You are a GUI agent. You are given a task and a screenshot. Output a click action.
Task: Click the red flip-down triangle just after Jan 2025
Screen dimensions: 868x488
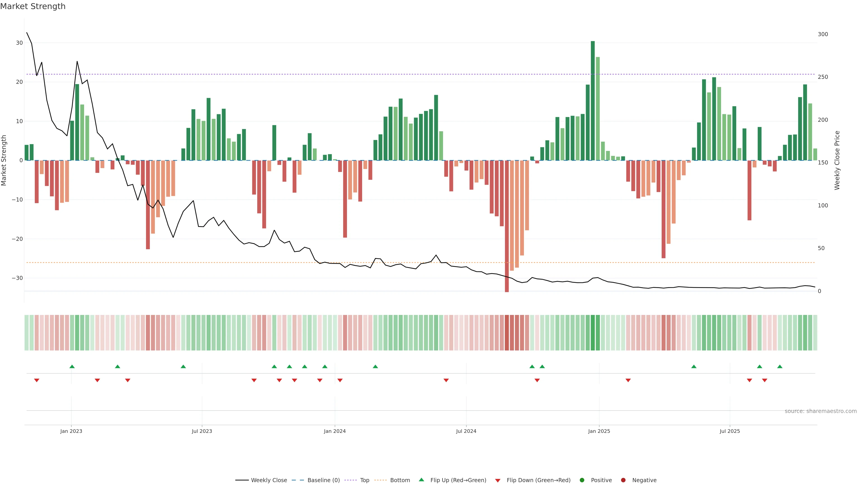pos(628,380)
